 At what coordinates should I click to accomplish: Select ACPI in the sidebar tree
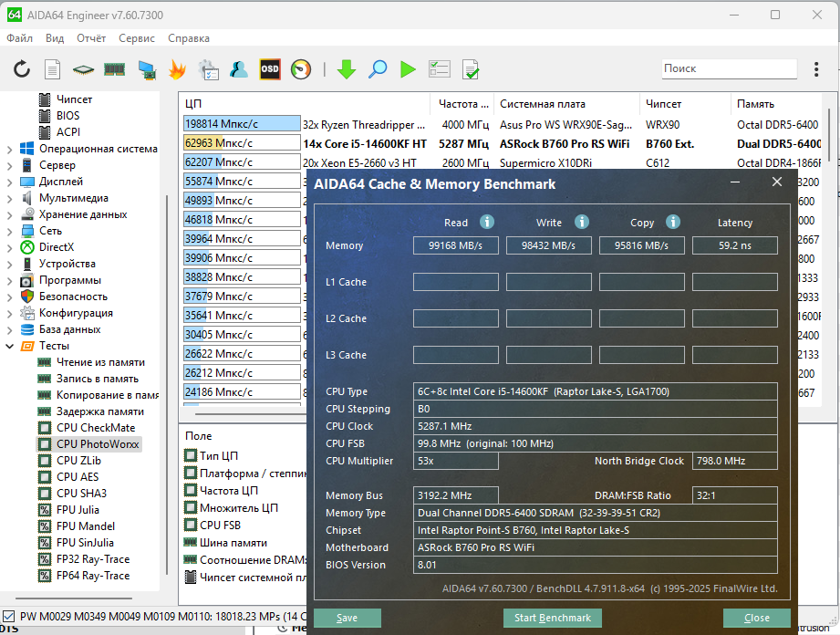(68, 131)
